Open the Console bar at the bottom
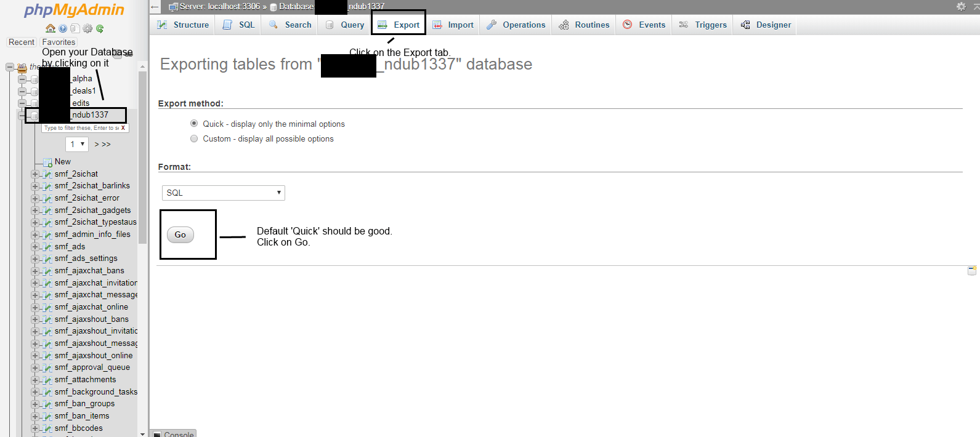 pos(173,433)
